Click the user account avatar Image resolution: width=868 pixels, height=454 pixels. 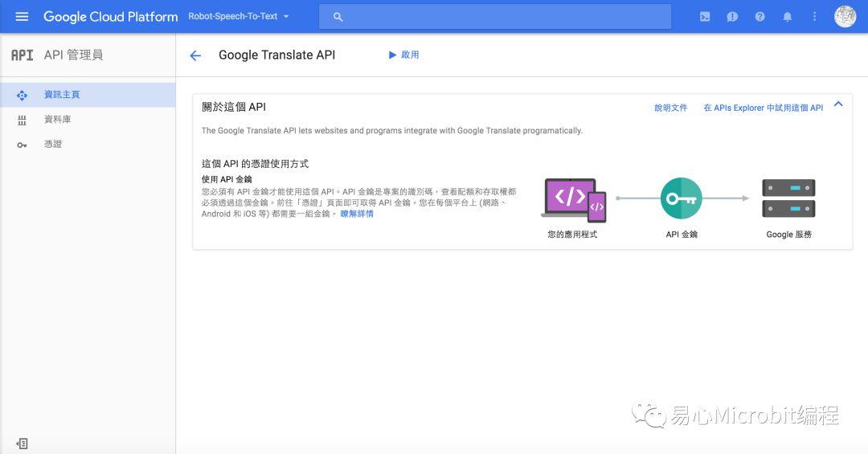tap(845, 17)
